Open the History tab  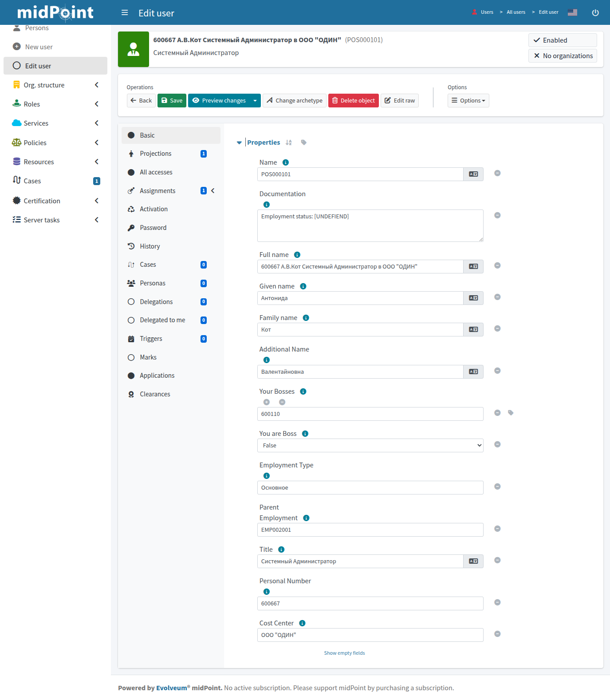click(x=171, y=246)
